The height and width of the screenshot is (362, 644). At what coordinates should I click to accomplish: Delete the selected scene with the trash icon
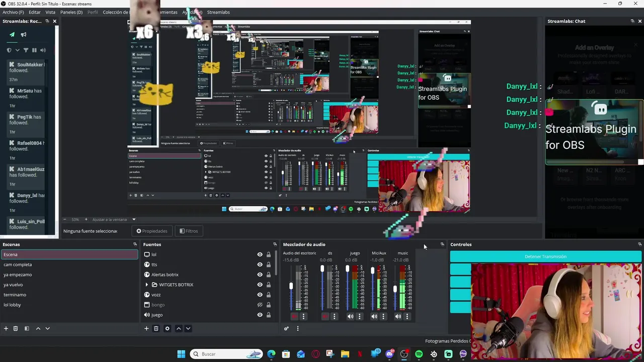pyautogui.click(x=16, y=328)
